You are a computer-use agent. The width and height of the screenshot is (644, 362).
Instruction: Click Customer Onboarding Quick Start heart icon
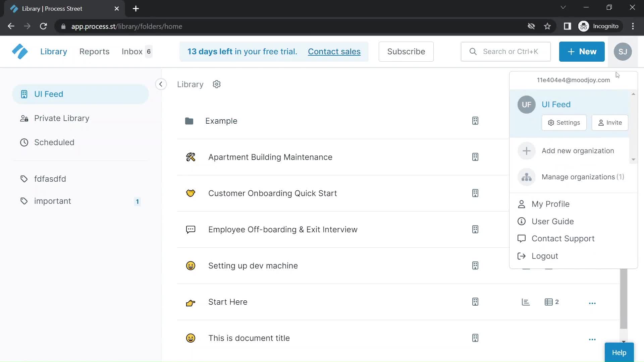191,193
